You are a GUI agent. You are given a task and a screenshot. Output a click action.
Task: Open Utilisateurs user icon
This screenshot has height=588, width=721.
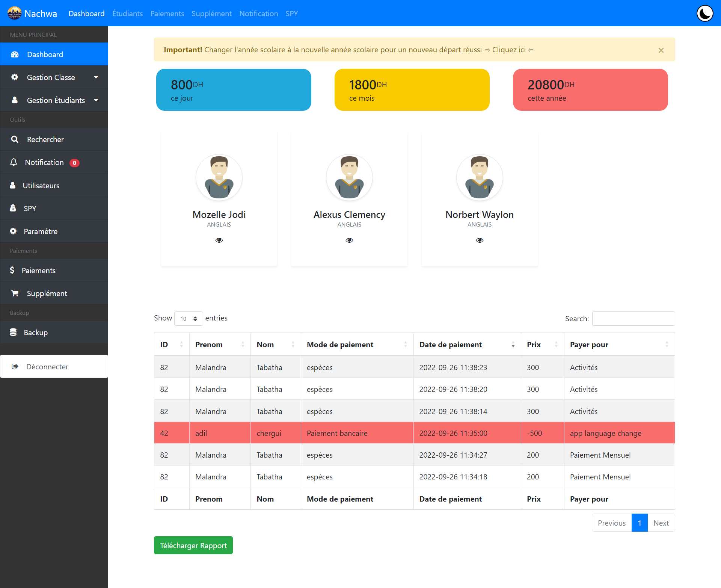click(13, 186)
